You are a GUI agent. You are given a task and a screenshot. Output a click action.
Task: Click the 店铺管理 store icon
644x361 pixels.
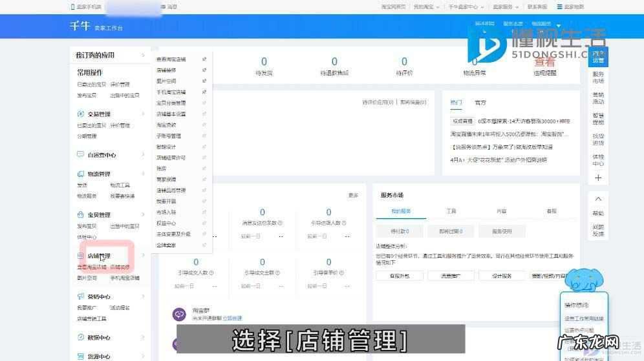click(x=80, y=256)
